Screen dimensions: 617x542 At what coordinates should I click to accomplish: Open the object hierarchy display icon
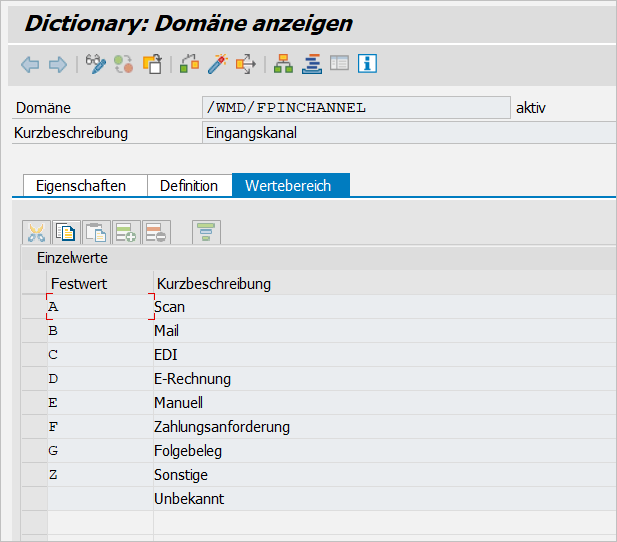tap(284, 64)
